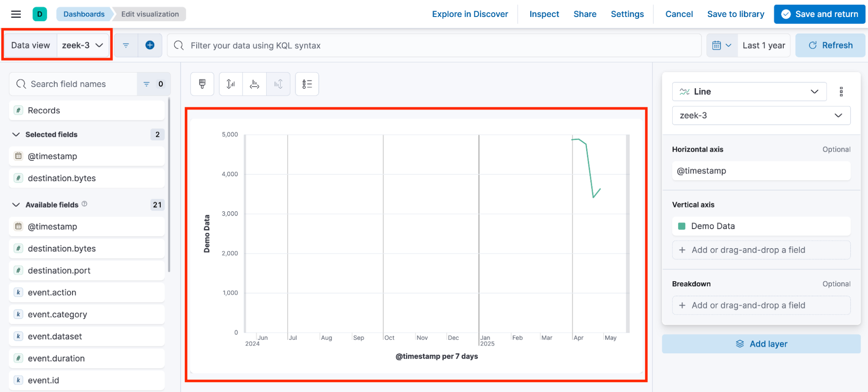The height and width of the screenshot is (392, 868).
Task: Click the green D space avatar
Action: pyautogui.click(x=40, y=14)
